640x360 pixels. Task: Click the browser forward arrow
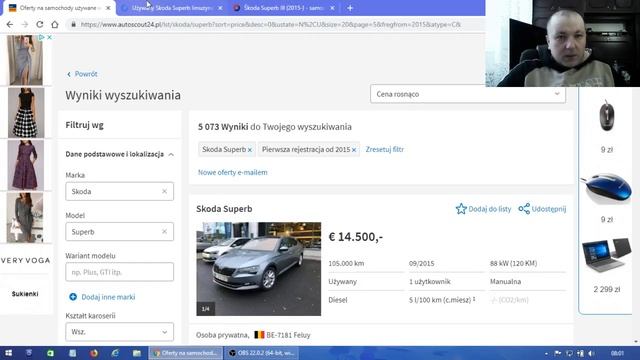point(24,24)
